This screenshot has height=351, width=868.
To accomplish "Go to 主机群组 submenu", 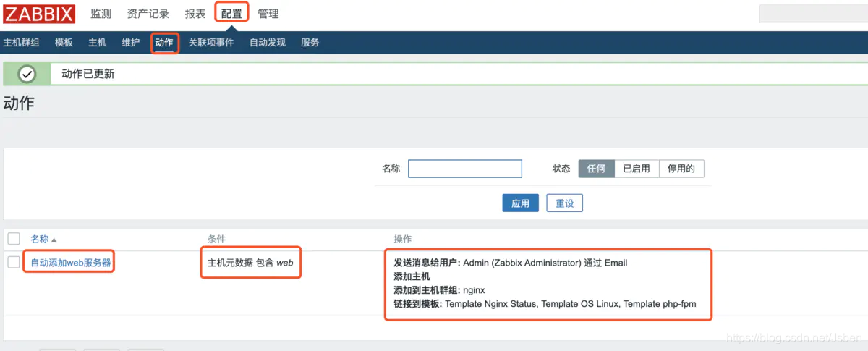I will [22, 43].
